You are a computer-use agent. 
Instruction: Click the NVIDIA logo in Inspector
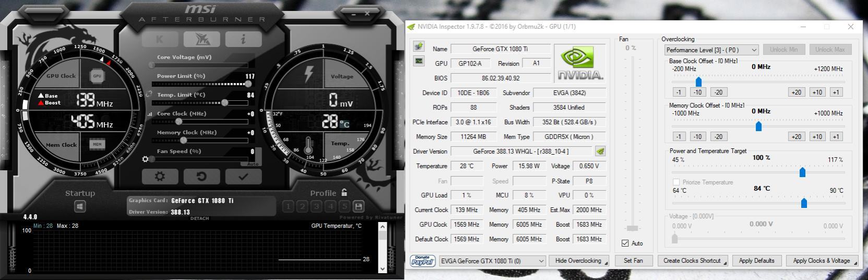tap(580, 63)
